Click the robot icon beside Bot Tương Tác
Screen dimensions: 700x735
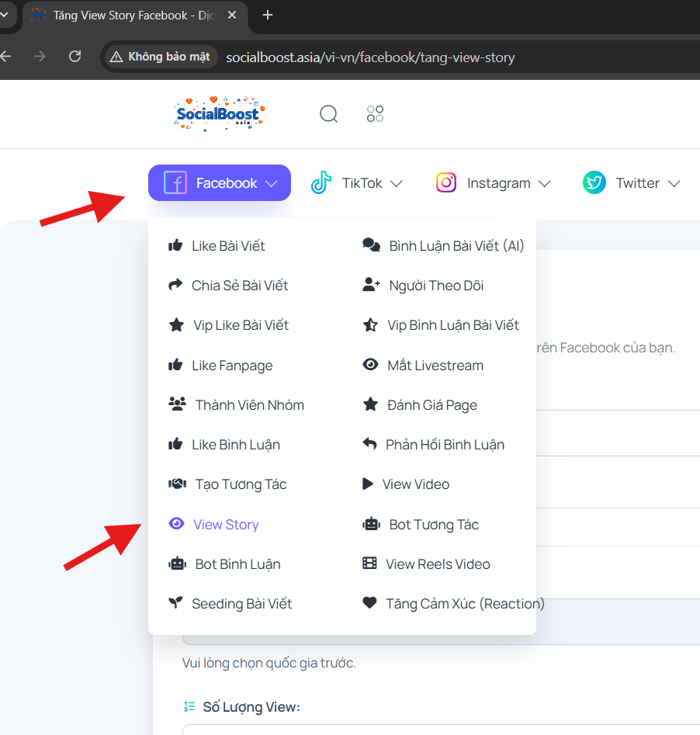[x=371, y=524]
